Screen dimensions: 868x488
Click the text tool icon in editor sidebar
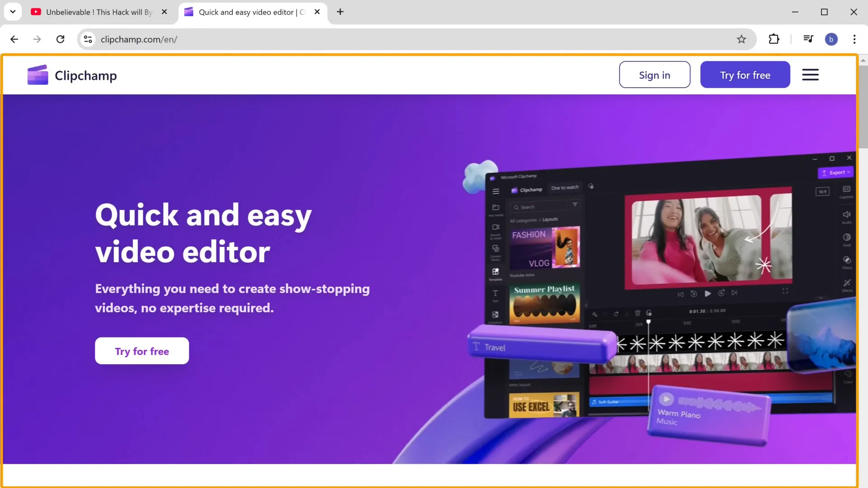[495, 293]
